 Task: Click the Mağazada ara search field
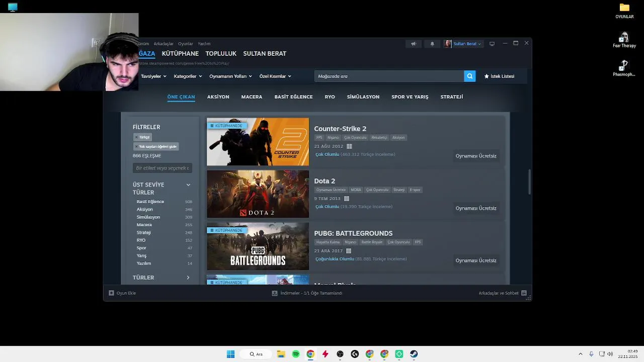389,76
